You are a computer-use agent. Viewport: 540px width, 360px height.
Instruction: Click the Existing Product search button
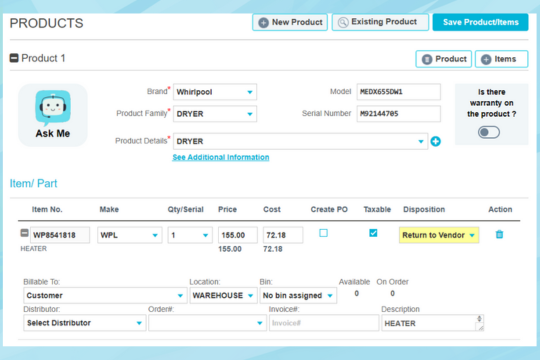tap(380, 22)
